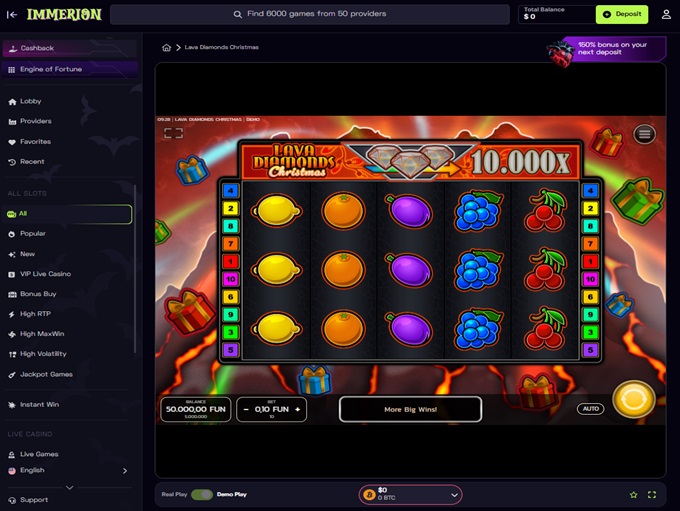Toggle between Real Play and Demo Play
The height and width of the screenshot is (511, 680).
[202, 495]
